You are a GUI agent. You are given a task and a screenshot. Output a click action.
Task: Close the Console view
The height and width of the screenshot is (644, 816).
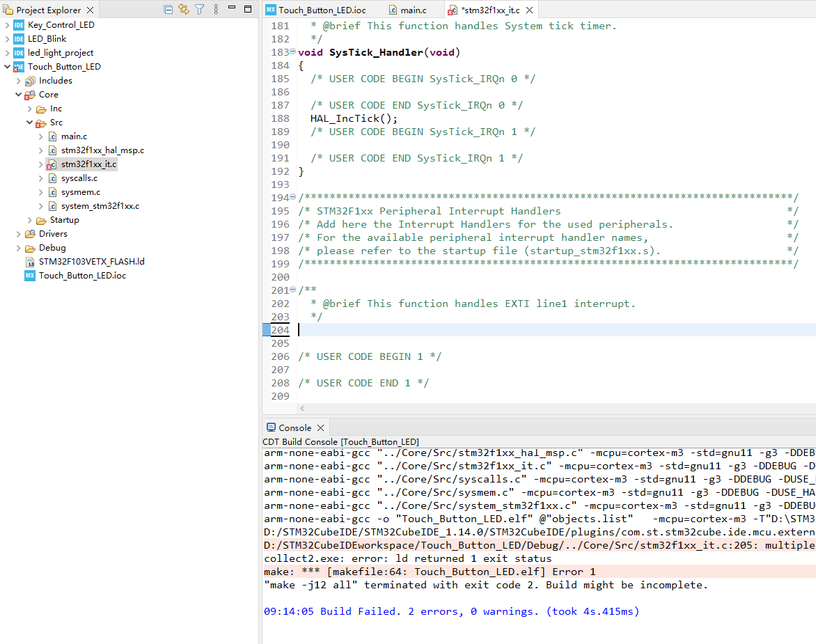pos(320,427)
